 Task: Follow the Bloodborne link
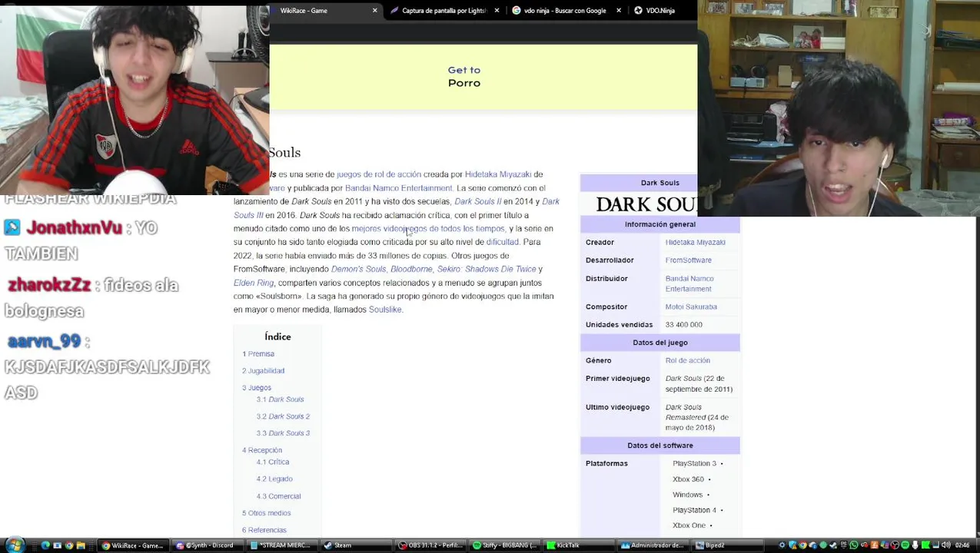point(411,269)
